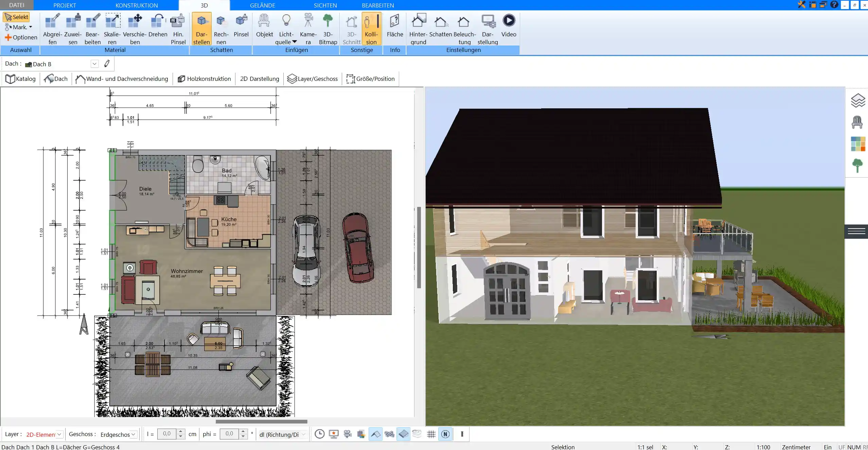868x450 pixels.
Task: Select the Pinsel shadow brush icon
Action: [241, 25]
